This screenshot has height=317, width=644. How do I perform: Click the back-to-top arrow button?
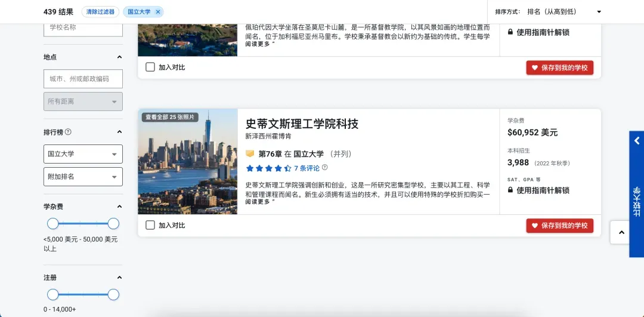(x=621, y=232)
